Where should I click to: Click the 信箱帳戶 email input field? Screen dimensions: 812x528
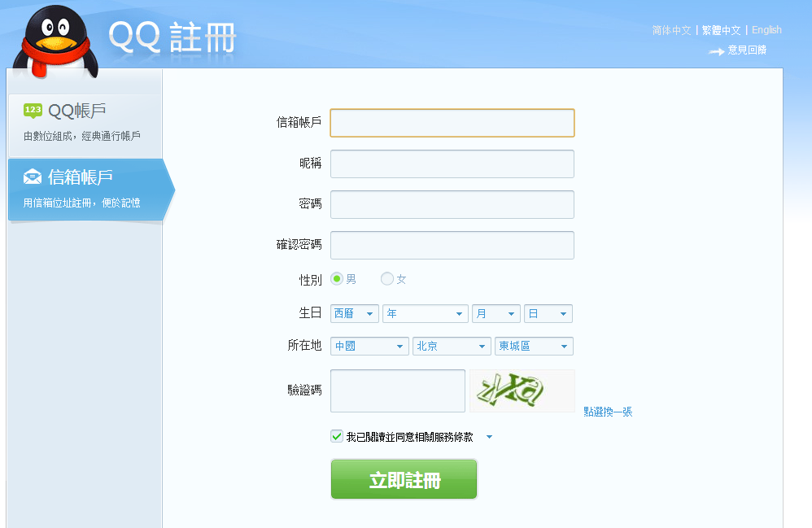tap(452, 123)
